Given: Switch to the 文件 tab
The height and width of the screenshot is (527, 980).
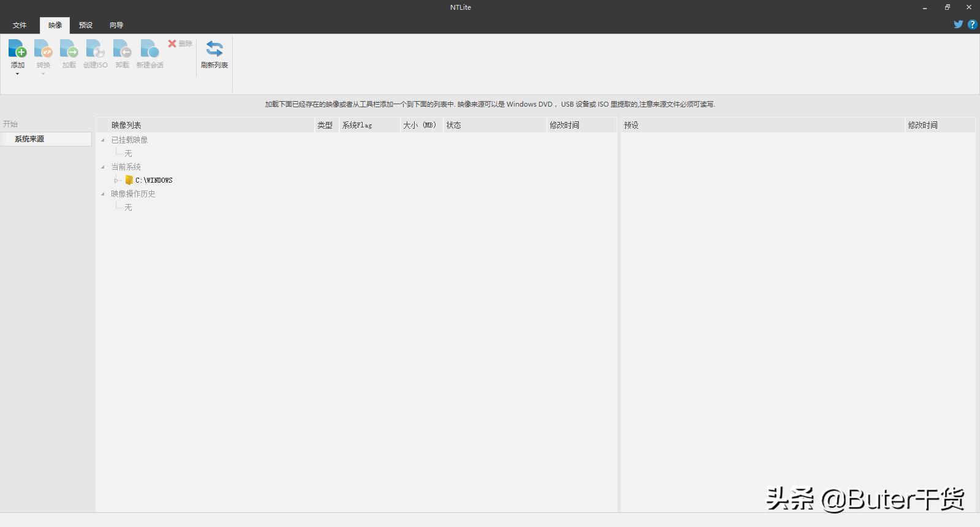Looking at the screenshot, I should (x=20, y=25).
